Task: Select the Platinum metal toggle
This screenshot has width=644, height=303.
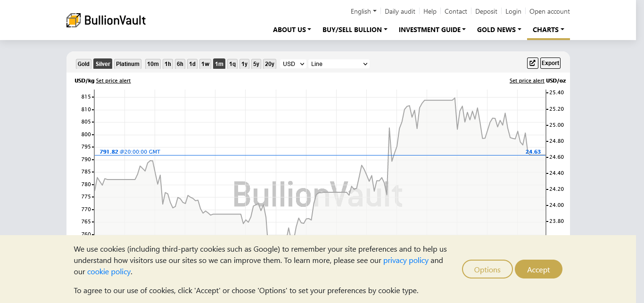Action: click(x=128, y=64)
